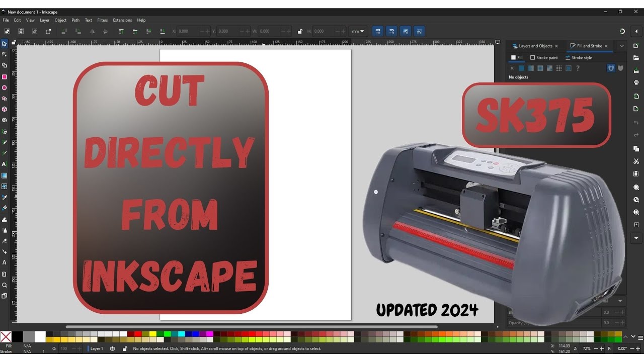Toggle fill-rule evenodd heart icon
644x362 pixels.
coord(611,68)
